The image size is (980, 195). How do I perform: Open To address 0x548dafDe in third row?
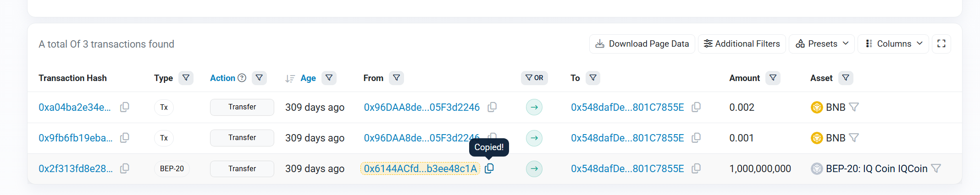627,169
